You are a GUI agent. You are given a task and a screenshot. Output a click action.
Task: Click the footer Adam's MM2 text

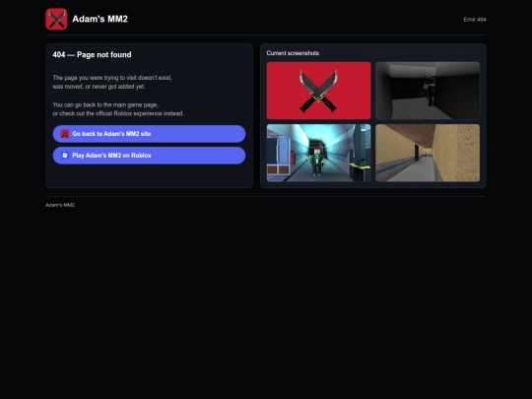point(60,205)
